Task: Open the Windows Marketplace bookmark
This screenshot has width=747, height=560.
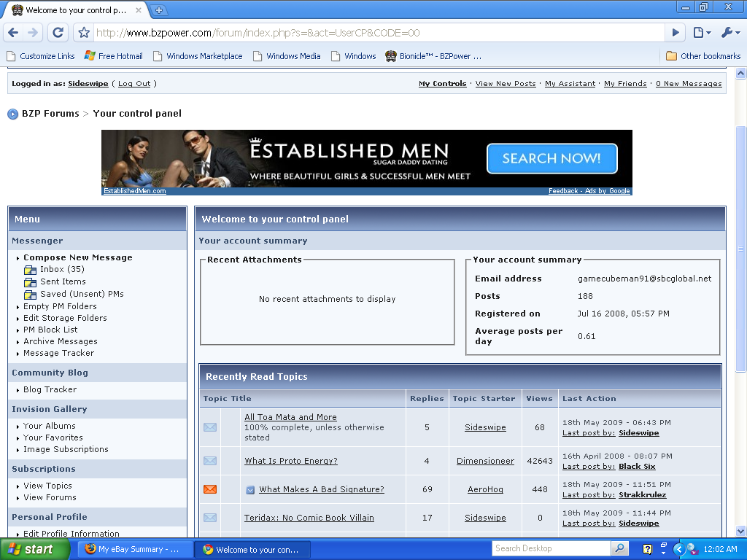Action: [x=197, y=56]
